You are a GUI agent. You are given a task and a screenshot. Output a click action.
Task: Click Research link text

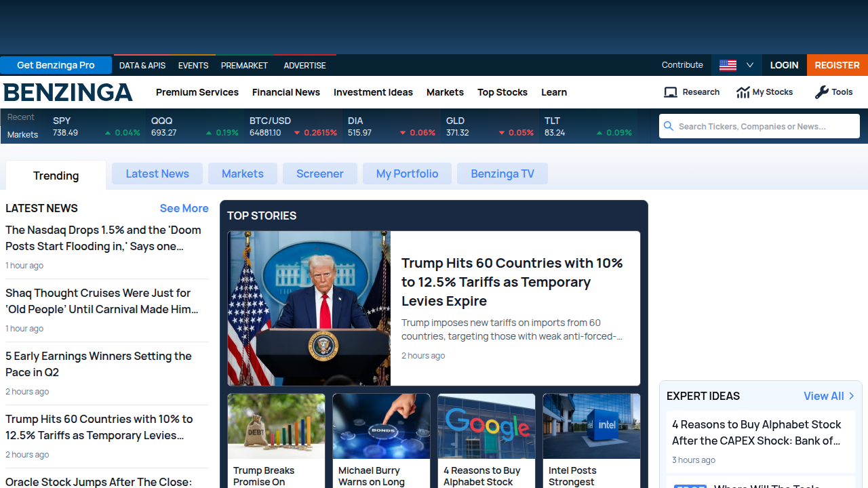pyautogui.click(x=701, y=92)
